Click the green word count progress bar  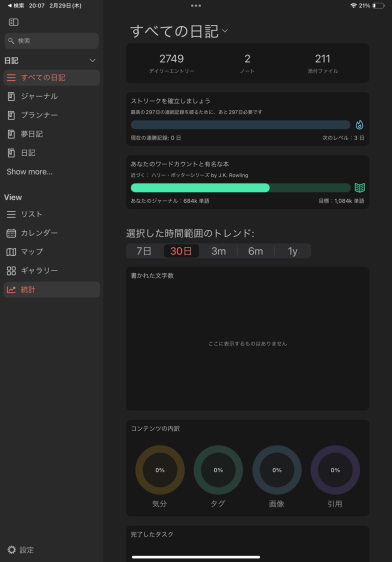point(240,188)
